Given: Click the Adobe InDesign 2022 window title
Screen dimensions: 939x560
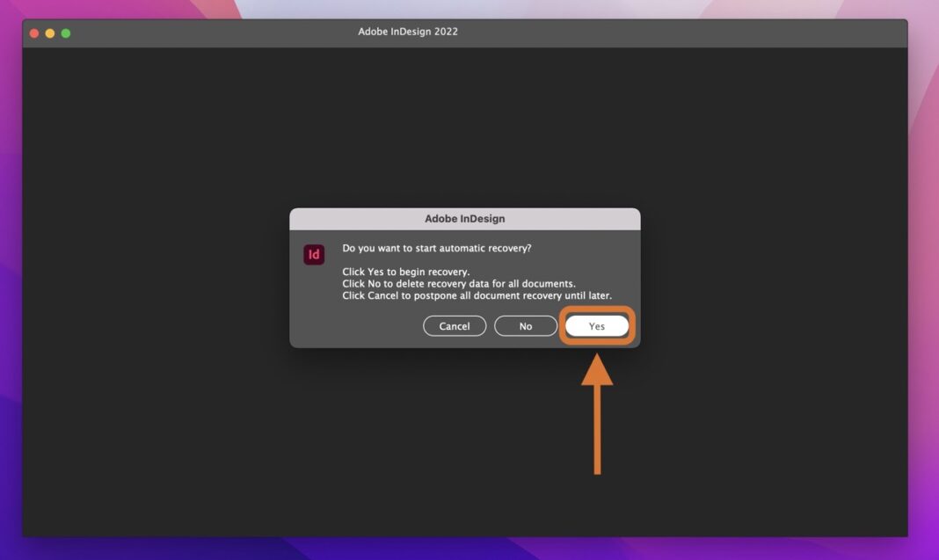Looking at the screenshot, I should click(408, 32).
